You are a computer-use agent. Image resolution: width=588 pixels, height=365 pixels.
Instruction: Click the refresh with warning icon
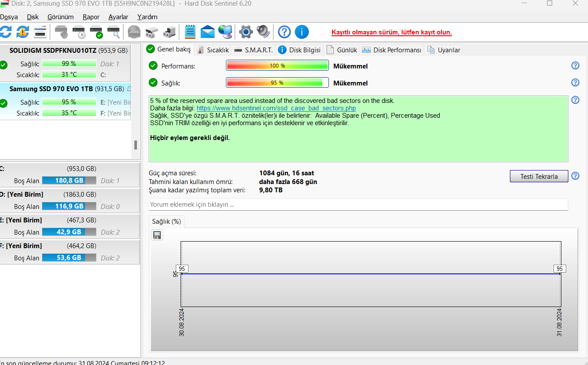(x=23, y=32)
